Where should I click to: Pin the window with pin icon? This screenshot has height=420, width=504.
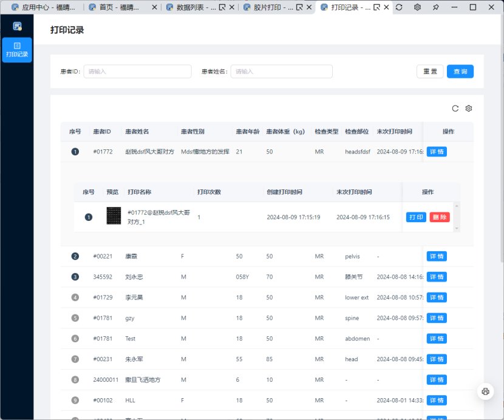click(x=435, y=8)
